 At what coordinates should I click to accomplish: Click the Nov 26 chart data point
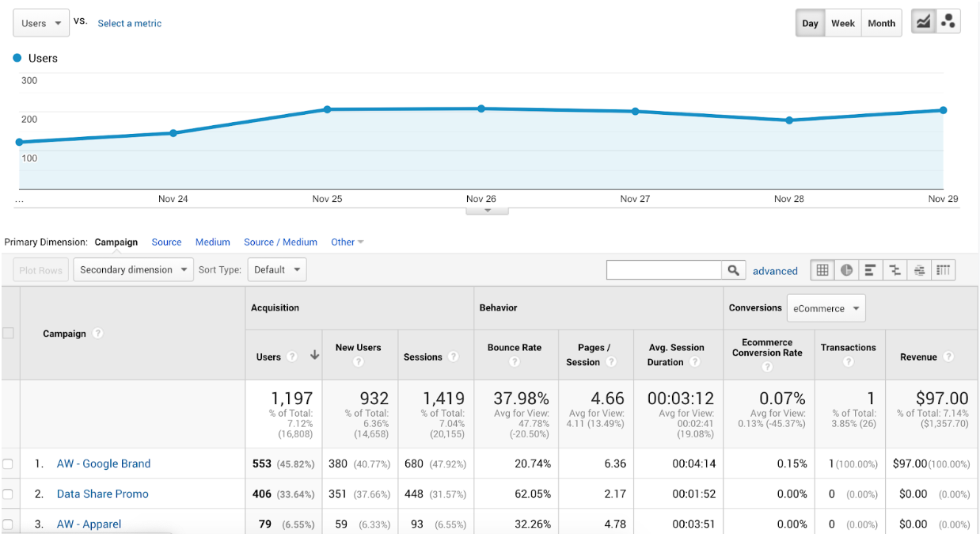481,109
